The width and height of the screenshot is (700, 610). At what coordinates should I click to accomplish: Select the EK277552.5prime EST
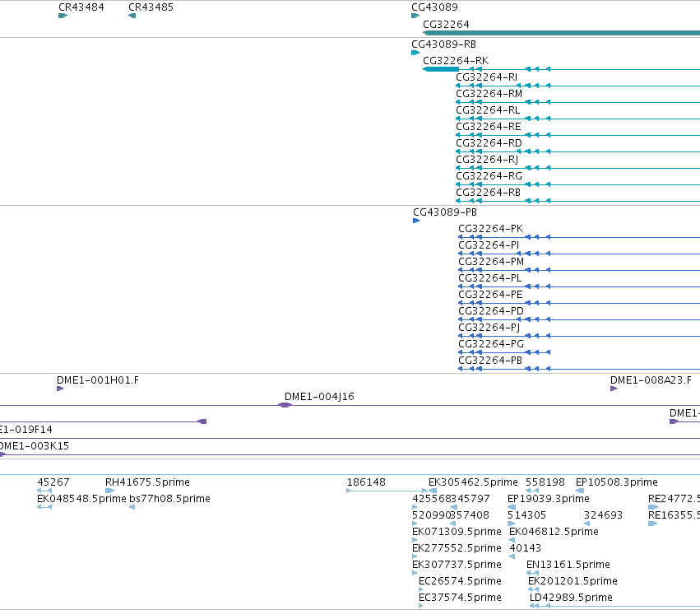pos(415,556)
